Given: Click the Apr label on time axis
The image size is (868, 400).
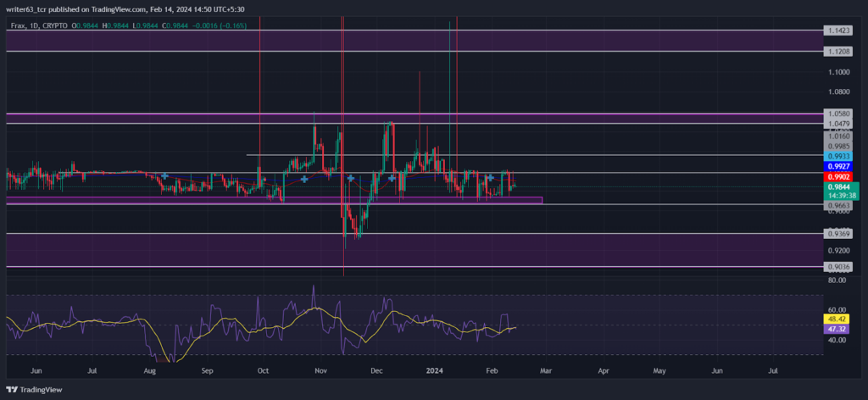Looking at the screenshot, I should (x=604, y=370).
